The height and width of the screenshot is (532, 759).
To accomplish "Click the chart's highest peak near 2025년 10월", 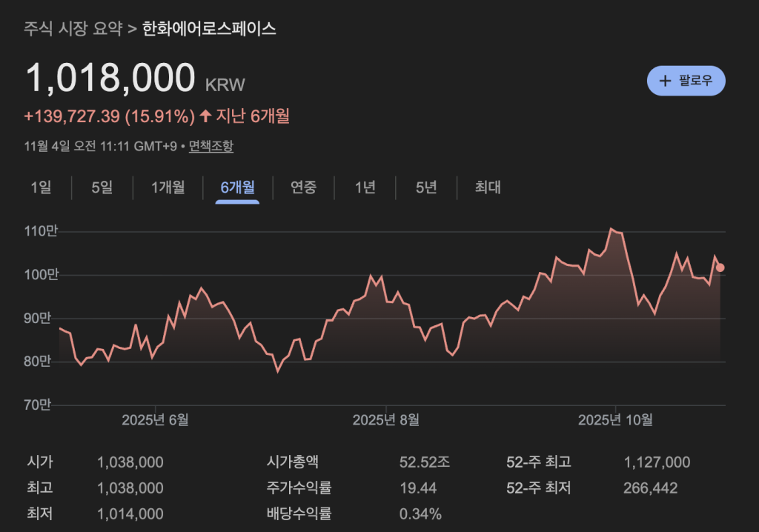I will [611, 229].
